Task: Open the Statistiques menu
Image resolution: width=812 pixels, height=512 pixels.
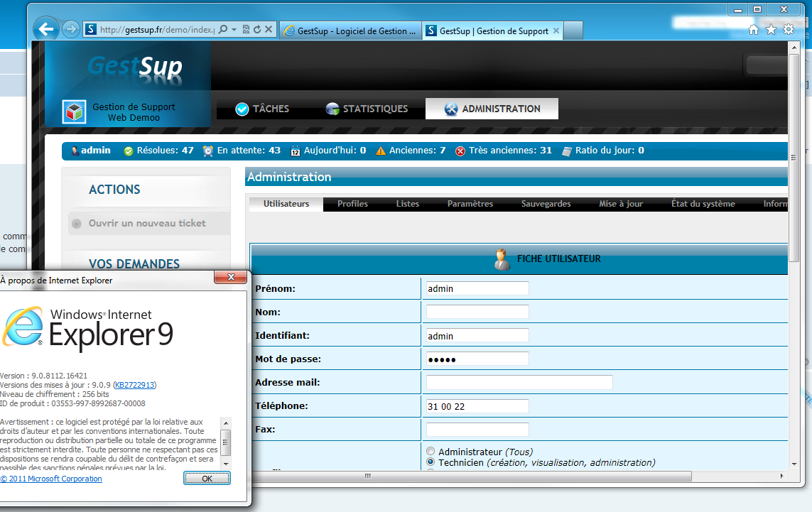Action: pyautogui.click(x=367, y=109)
